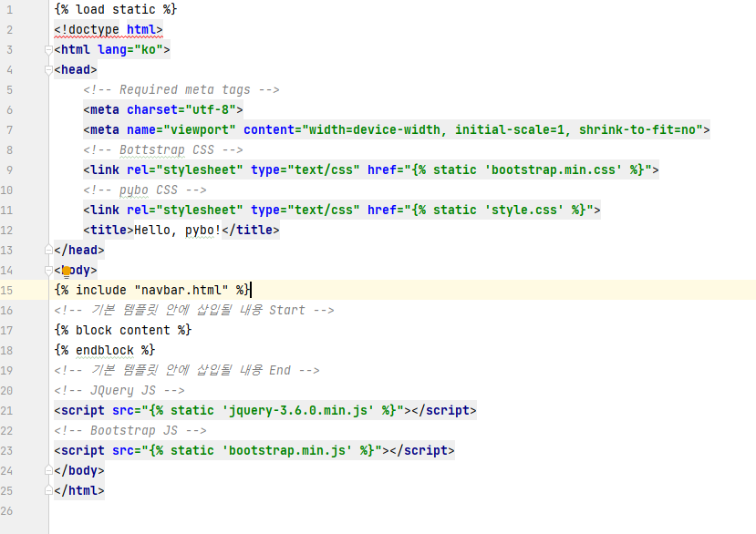Click the 'jquery-3.6.0.min.js' script path
Screen dimensions: 756x534
298,411
